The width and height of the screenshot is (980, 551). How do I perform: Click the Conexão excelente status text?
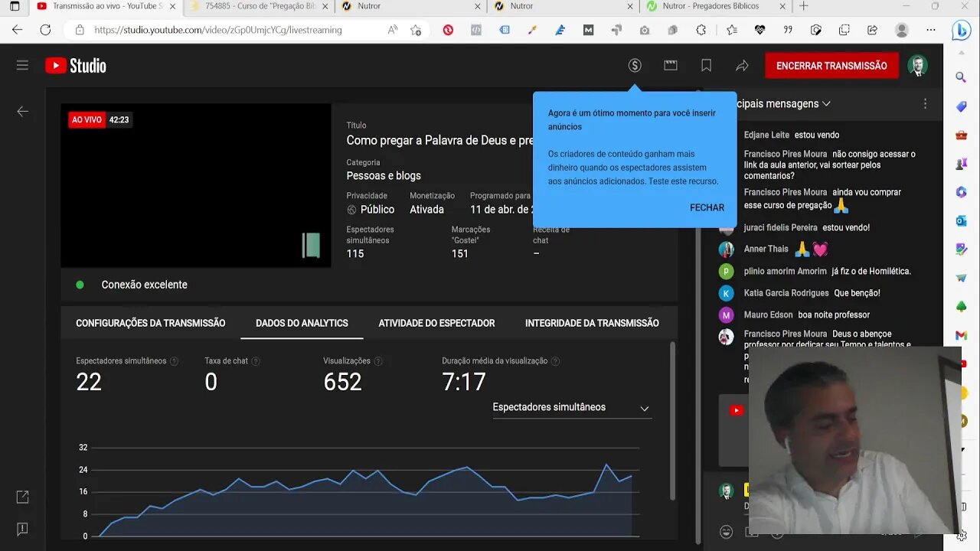click(144, 285)
